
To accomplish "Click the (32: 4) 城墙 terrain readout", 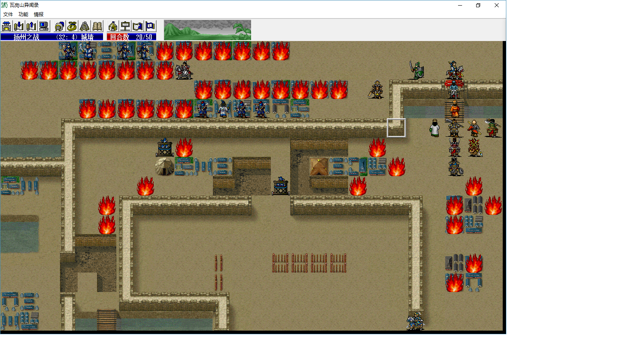I will tap(75, 37).
